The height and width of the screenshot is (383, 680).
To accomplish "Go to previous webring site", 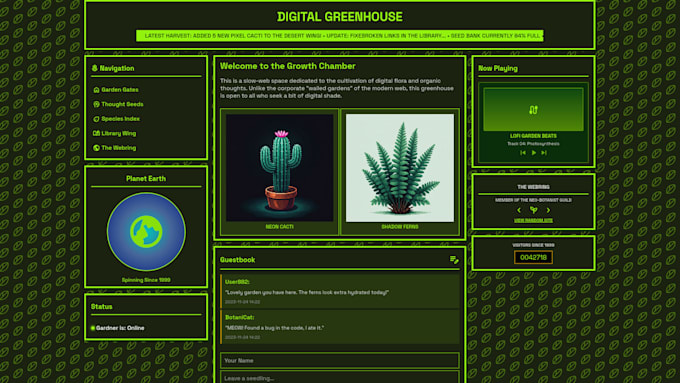I will (x=519, y=210).
